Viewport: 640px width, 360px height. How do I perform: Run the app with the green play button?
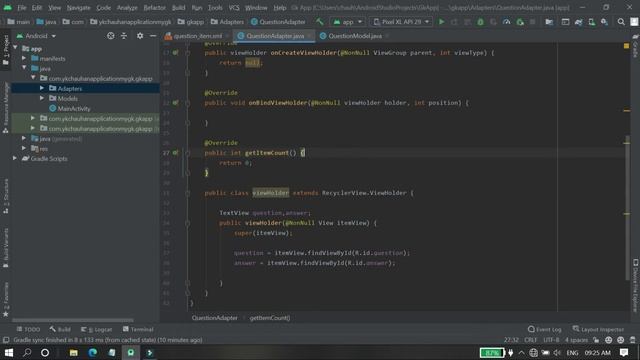click(x=441, y=22)
